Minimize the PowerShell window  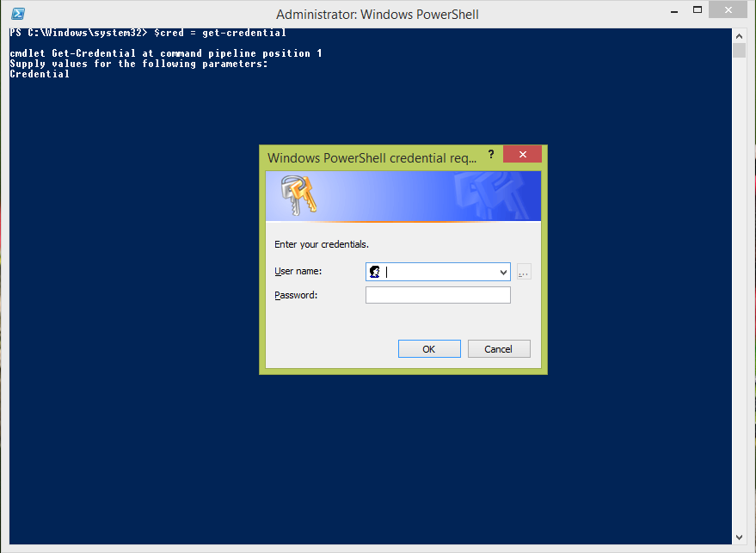point(674,11)
